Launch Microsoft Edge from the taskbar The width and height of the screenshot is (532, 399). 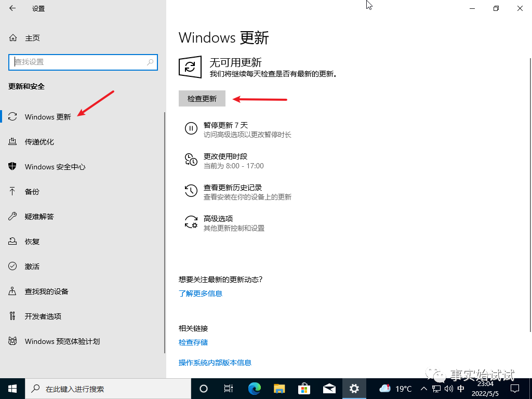click(254, 389)
